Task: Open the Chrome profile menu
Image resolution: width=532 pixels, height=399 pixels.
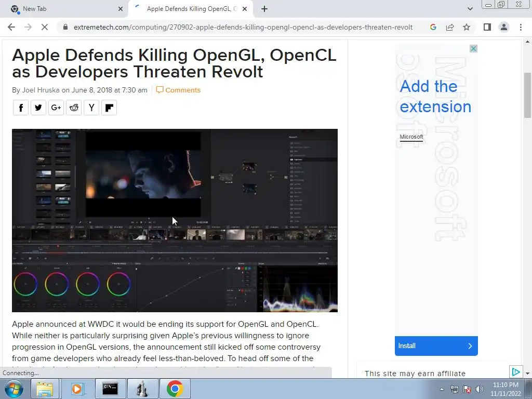Action: (x=504, y=27)
